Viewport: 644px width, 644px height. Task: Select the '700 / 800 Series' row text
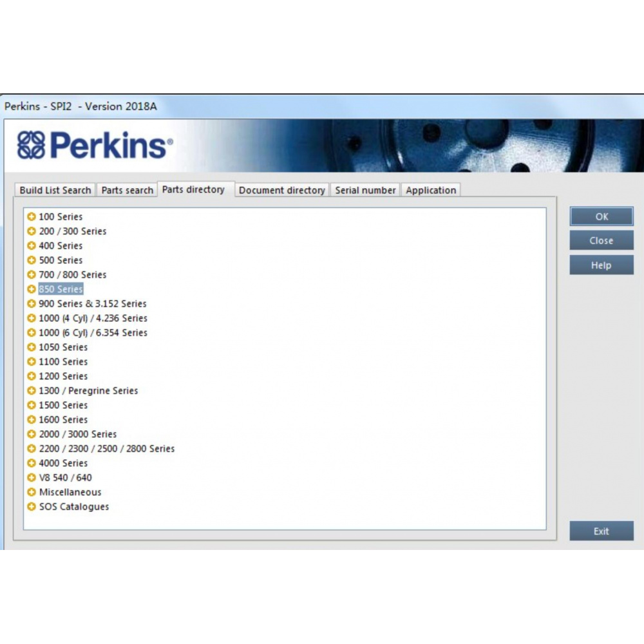(x=73, y=275)
